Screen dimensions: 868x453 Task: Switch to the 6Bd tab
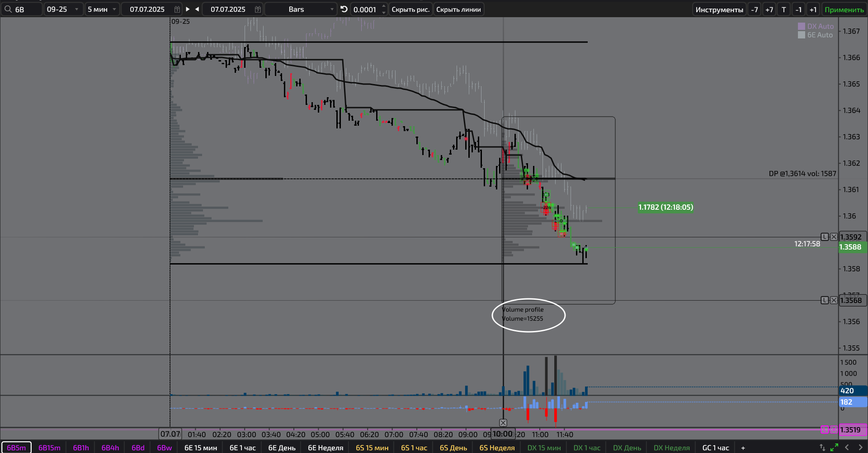coord(138,448)
